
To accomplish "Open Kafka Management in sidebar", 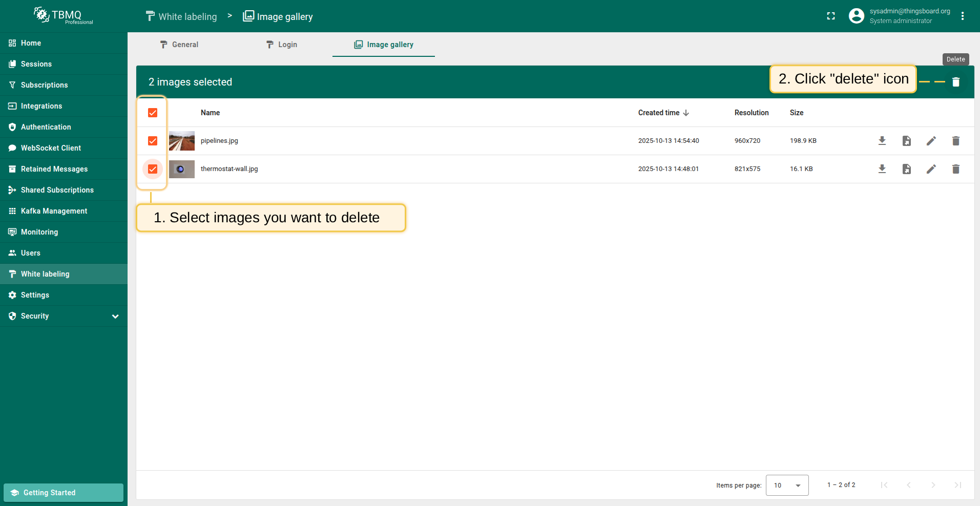I will [54, 211].
